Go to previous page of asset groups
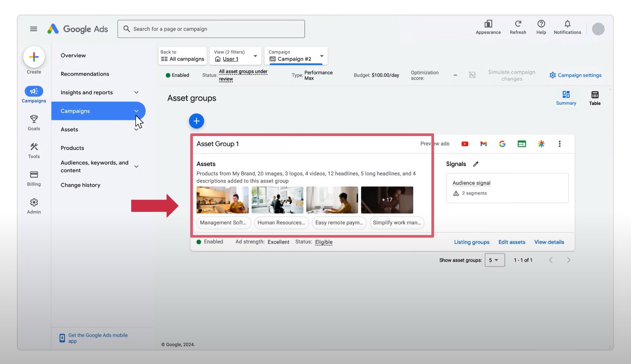The image size is (631, 364). click(x=551, y=260)
